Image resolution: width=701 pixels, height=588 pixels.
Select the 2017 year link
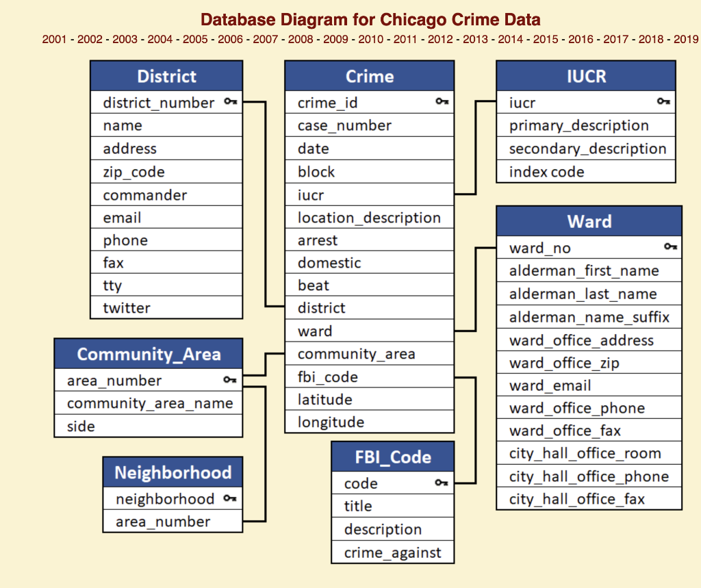[x=615, y=39]
